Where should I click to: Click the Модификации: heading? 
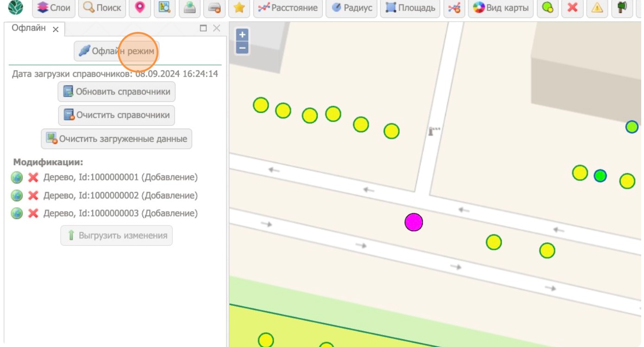(x=48, y=162)
